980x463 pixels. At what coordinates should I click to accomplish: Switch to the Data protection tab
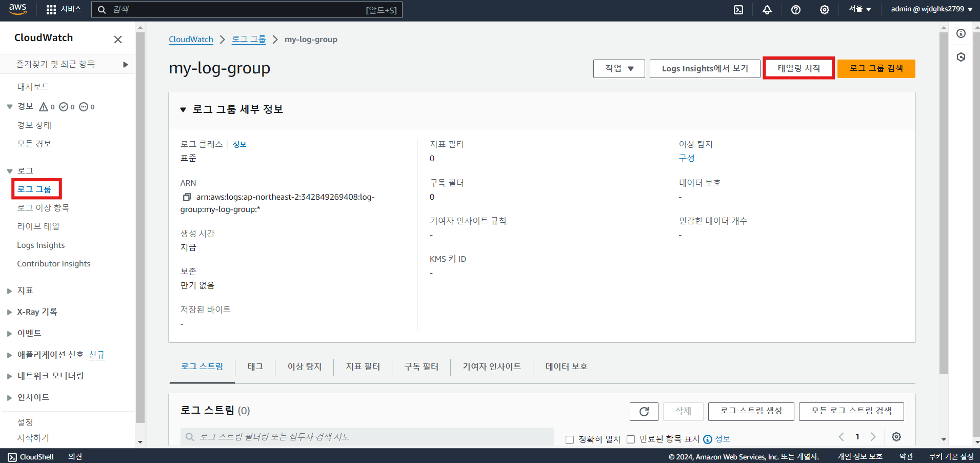[x=566, y=366]
